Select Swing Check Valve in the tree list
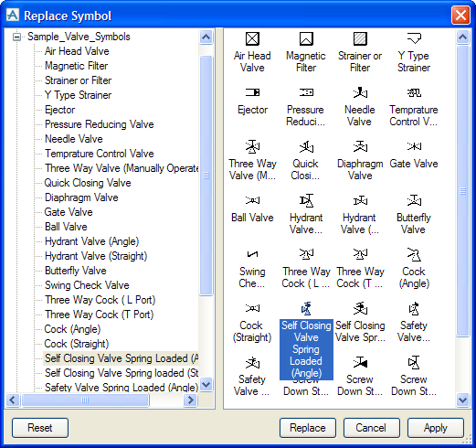This screenshot has height=448, width=476. tap(87, 285)
